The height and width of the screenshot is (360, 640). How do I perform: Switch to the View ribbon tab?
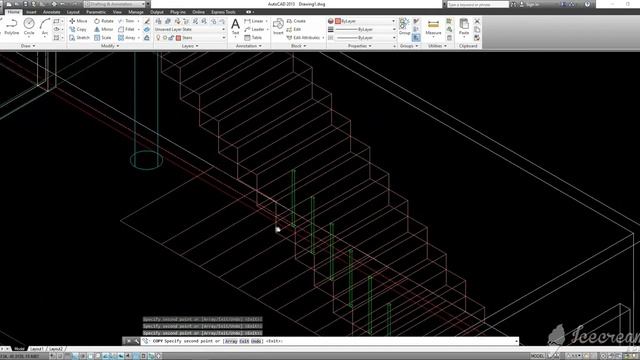(x=117, y=12)
